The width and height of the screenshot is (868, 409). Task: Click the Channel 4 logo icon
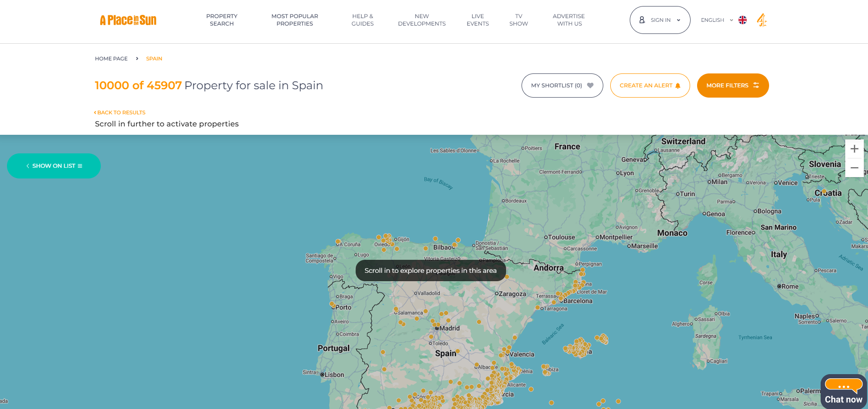[762, 20]
